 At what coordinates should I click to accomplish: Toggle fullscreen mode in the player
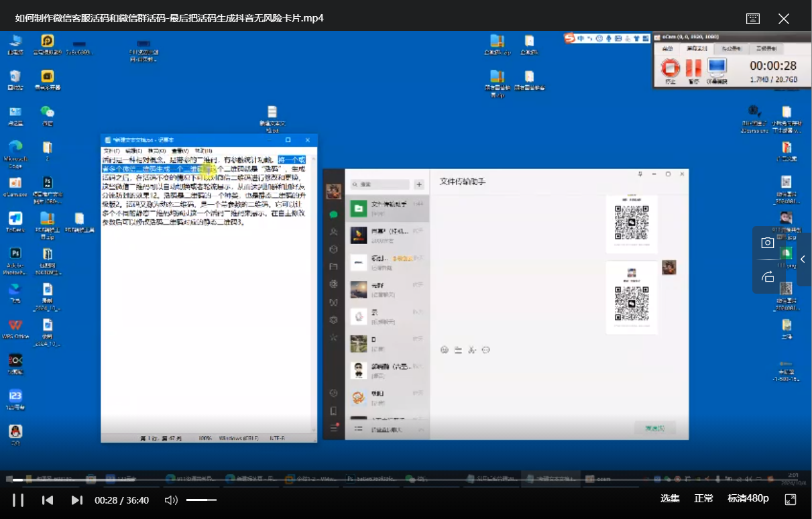click(791, 499)
